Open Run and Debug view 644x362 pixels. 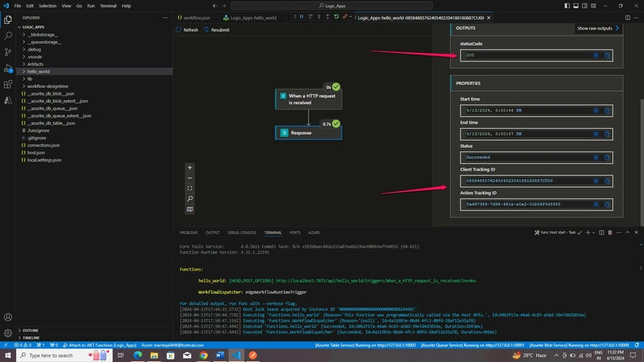(x=8, y=68)
